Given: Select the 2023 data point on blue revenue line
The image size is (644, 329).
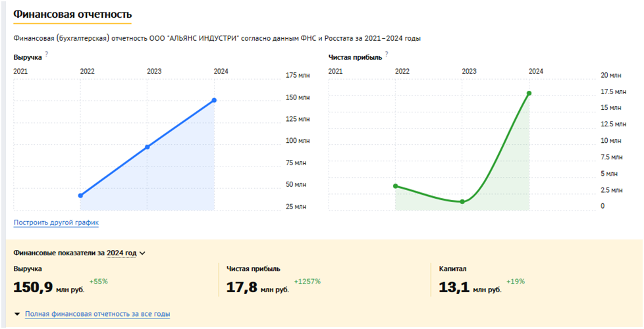Looking at the screenshot, I should [x=147, y=147].
